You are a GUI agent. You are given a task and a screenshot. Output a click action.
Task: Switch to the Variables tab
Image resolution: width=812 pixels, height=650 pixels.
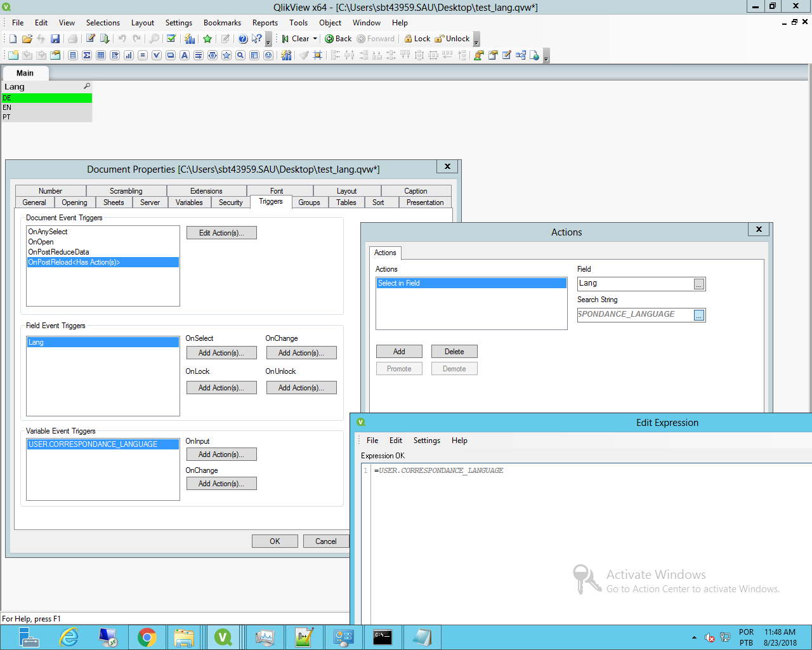189,202
